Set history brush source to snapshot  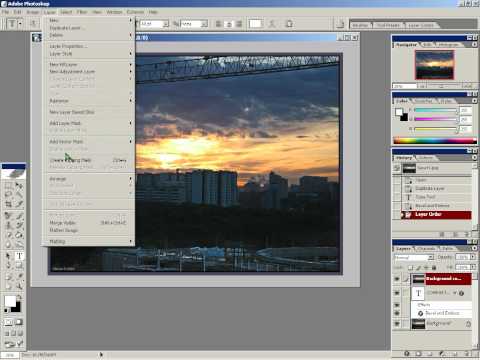coord(397,168)
